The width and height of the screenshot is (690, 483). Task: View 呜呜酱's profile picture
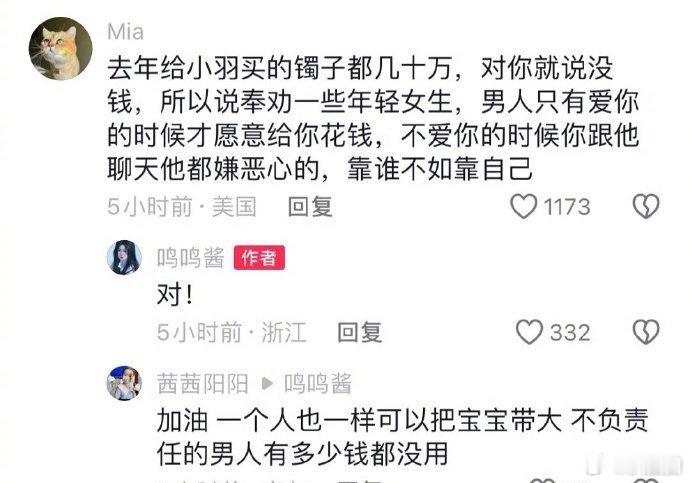[x=125, y=257]
